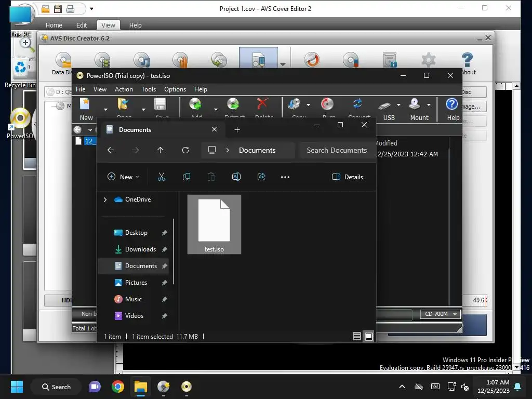Click the USB icon in PowerISO toolbar
The image size is (532, 399).
385,106
